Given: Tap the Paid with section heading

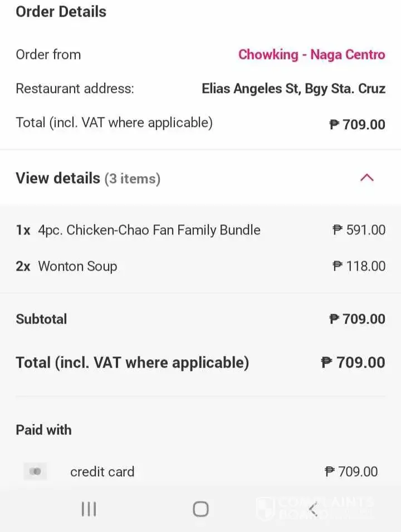Looking at the screenshot, I should click(x=43, y=430).
